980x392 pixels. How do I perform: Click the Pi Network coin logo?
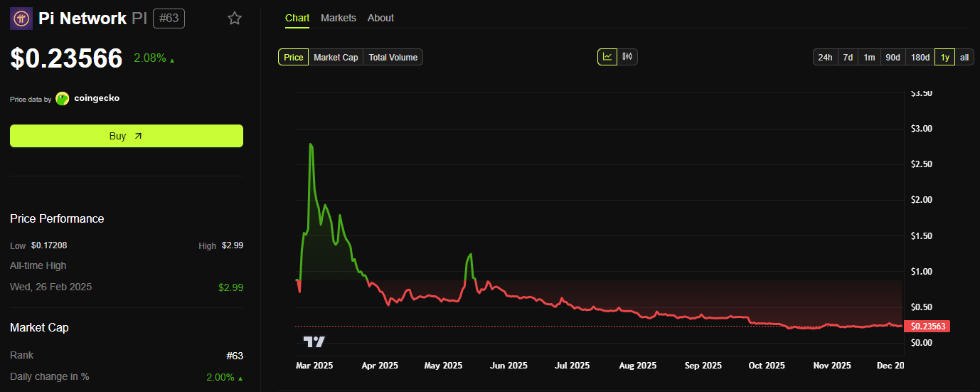point(21,18)
